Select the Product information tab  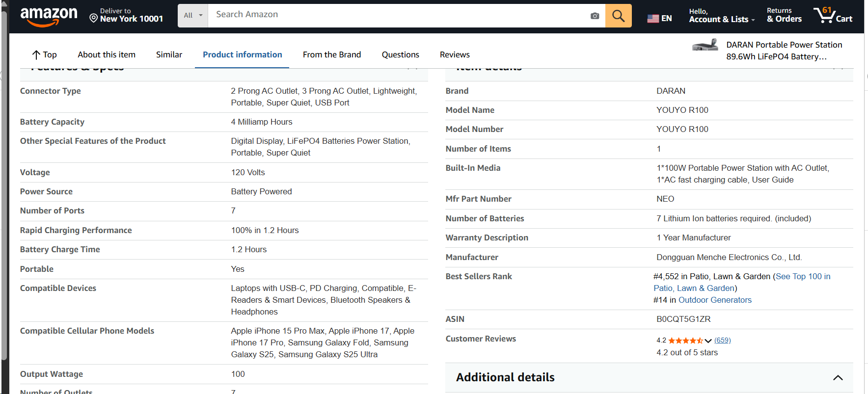242,54
